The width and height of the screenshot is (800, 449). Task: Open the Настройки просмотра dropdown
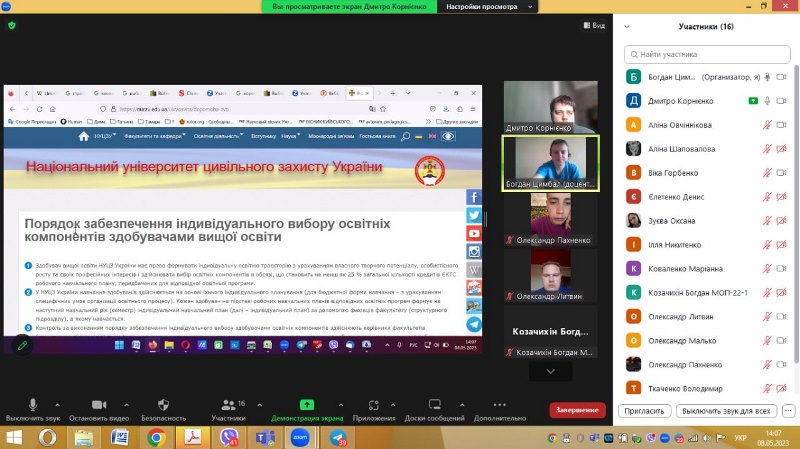click(475, 6)
